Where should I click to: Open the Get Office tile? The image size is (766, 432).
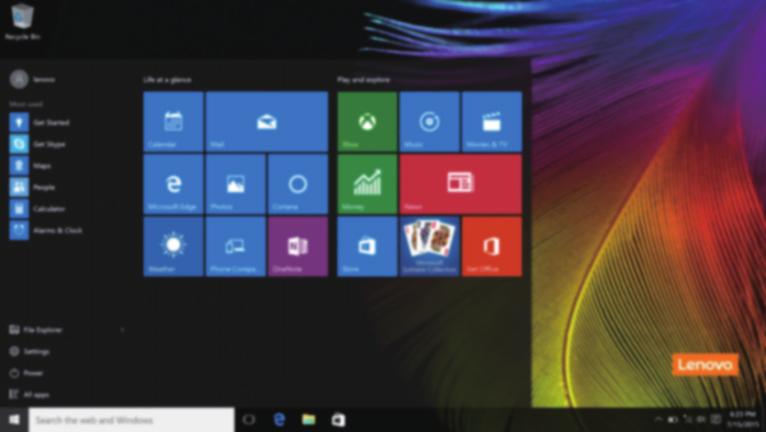point(492,247)
